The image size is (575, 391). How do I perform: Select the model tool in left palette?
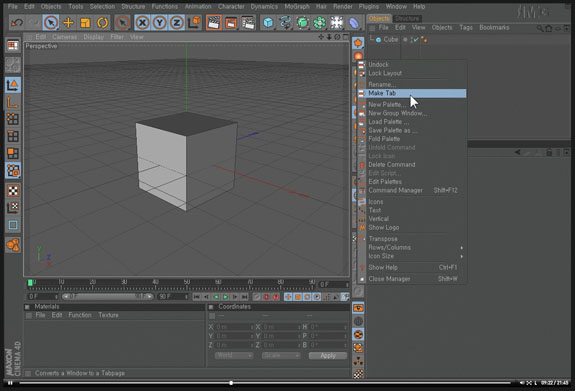tap(13, 85)
